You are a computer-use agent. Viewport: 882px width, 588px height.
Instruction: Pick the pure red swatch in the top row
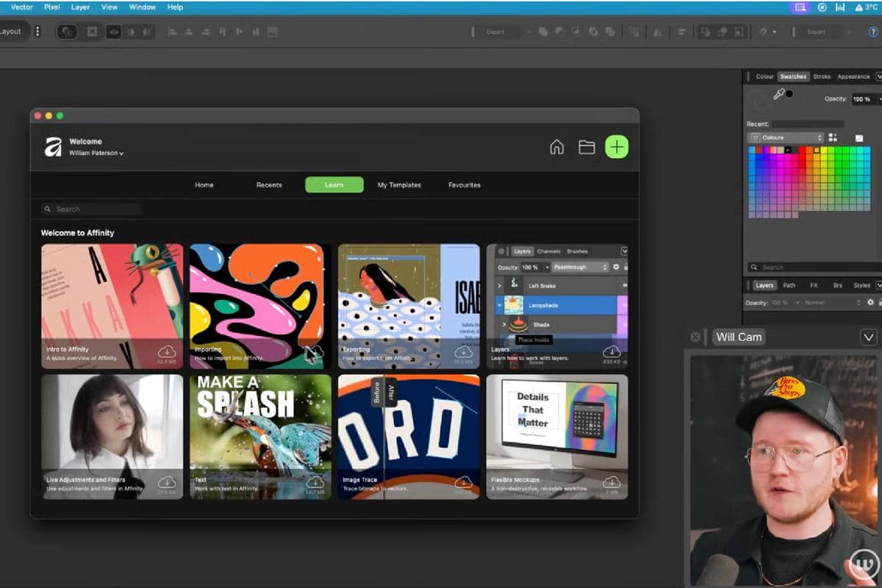point(802,150)
